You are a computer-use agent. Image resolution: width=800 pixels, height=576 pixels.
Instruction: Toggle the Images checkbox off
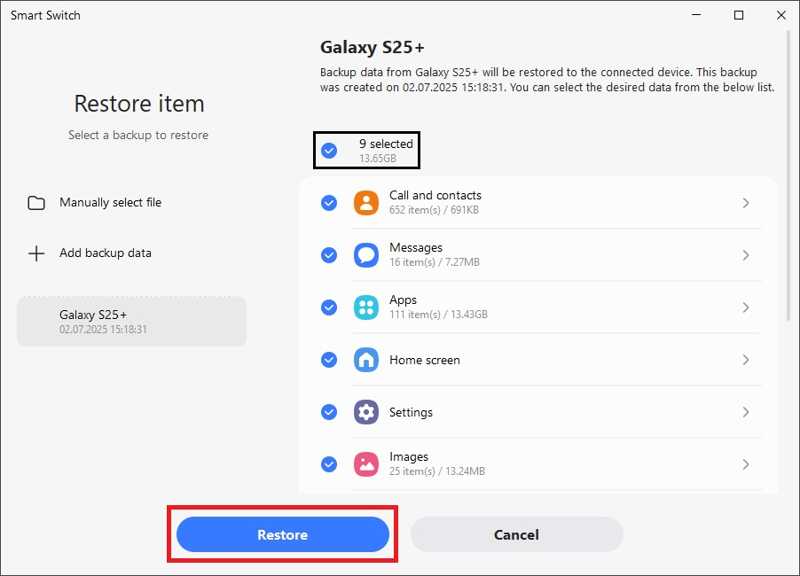pos(329,464)
